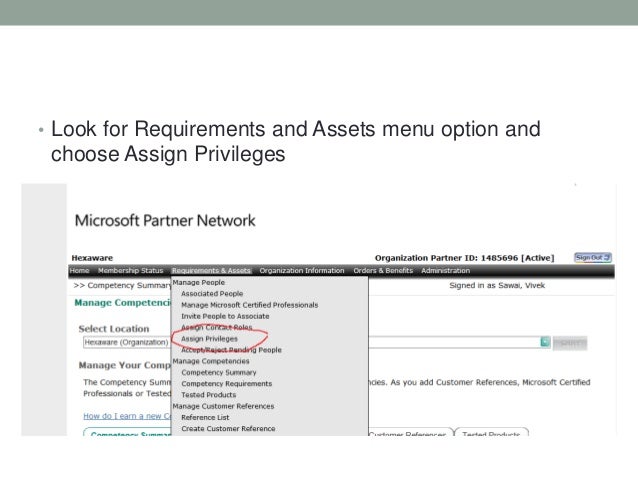Open the Home menu item
The width and height of the screenshot is (638, 479).
(79, 271)
